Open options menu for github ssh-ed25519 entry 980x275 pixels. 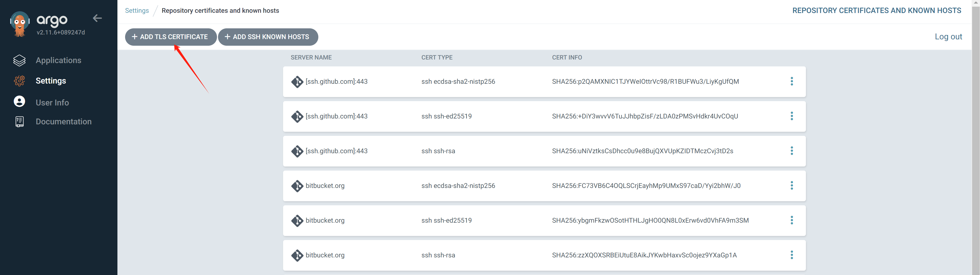(792, 116)
